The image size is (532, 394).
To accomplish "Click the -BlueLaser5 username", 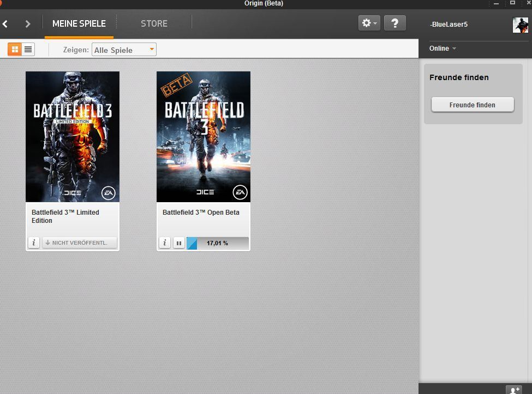I will coord(449,25).
